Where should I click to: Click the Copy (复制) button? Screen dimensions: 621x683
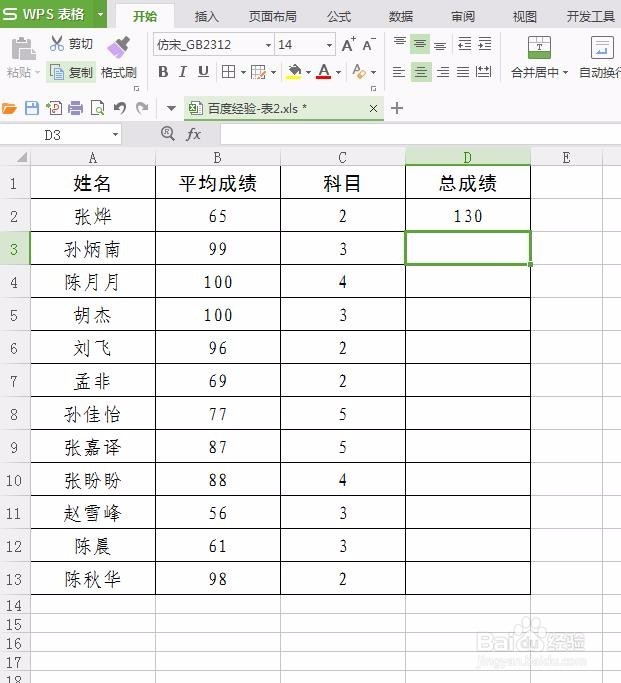[x=71, y=72]
